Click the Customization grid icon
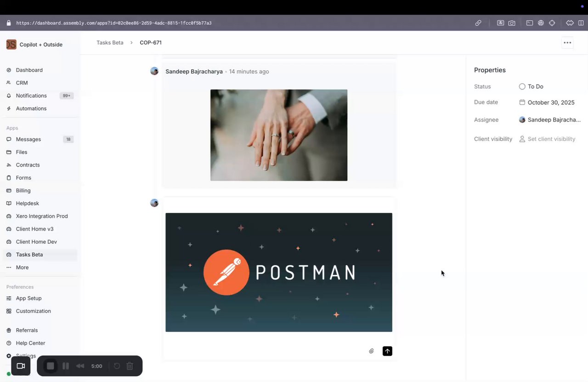The image size is (588, 382). (9, 312)
